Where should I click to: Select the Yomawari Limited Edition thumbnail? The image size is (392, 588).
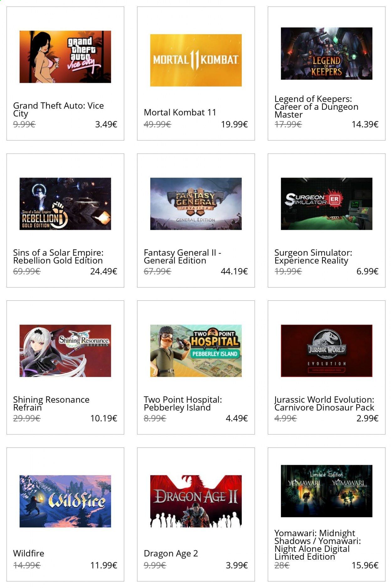tap(326, 491)
